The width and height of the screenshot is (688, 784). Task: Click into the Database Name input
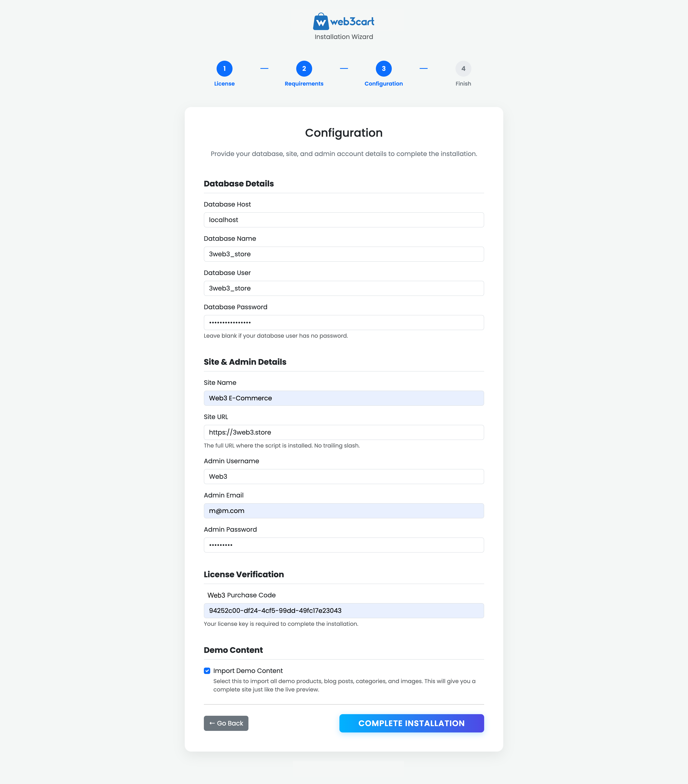pyautogui.click(x=343, y=254)
